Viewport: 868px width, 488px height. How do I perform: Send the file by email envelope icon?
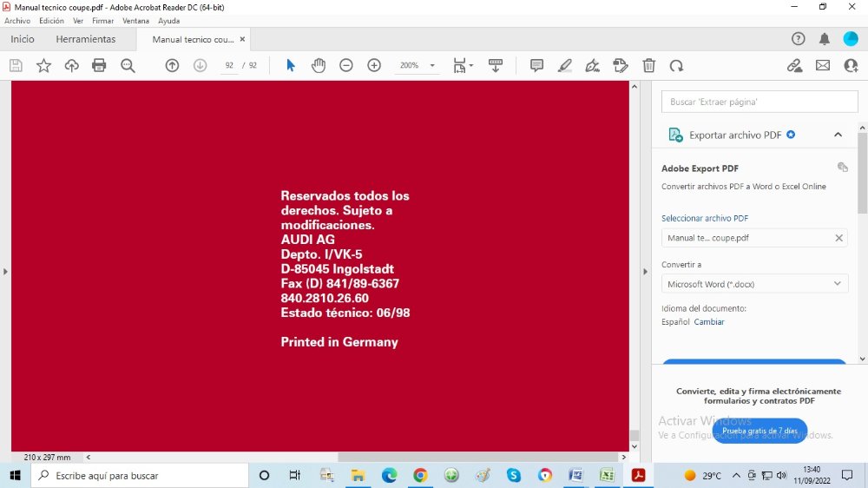823,65
